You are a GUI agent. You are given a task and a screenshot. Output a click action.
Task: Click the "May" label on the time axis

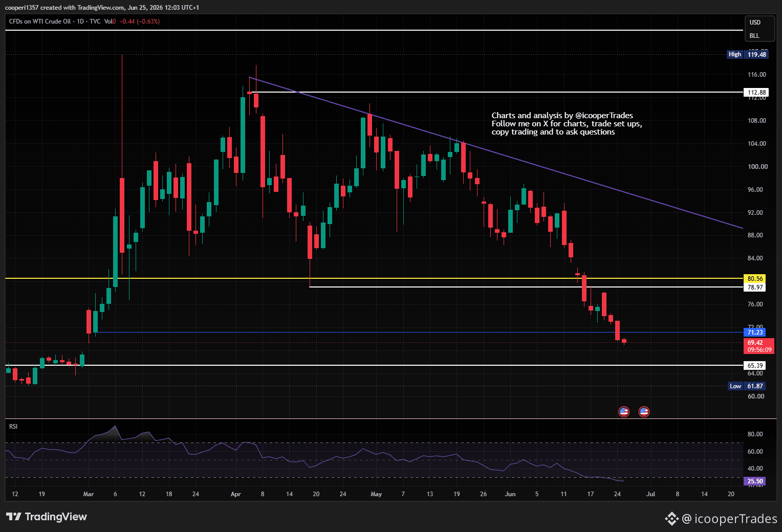click(x=376, y=494)
